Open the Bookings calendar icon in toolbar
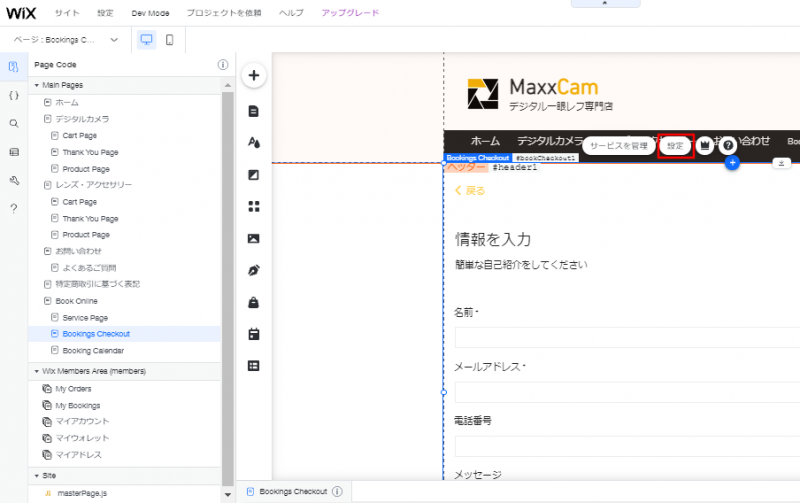Image resolution: width=800 pixels, height=503 pixels. tap(254, 334)
